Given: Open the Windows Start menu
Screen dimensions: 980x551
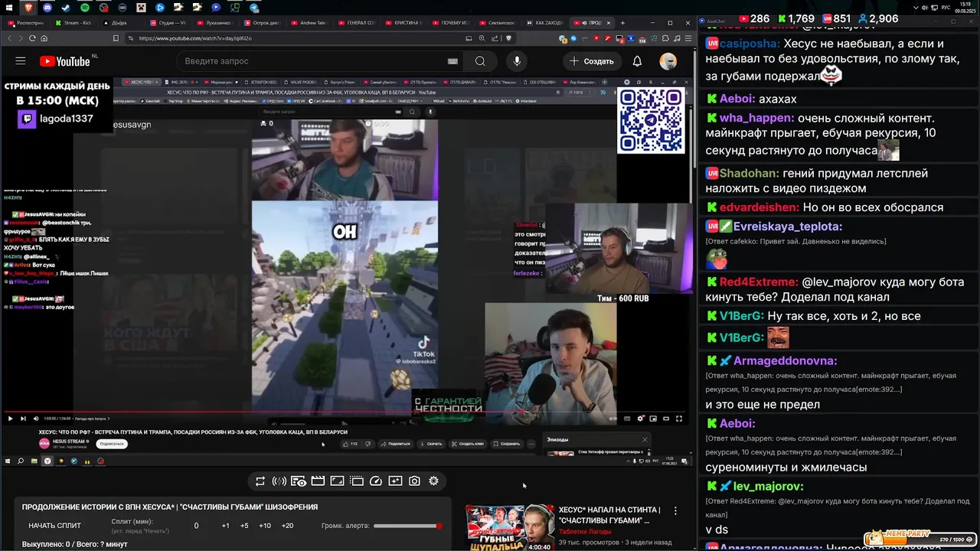Looking at the screenshot, I should pos(9,7).
